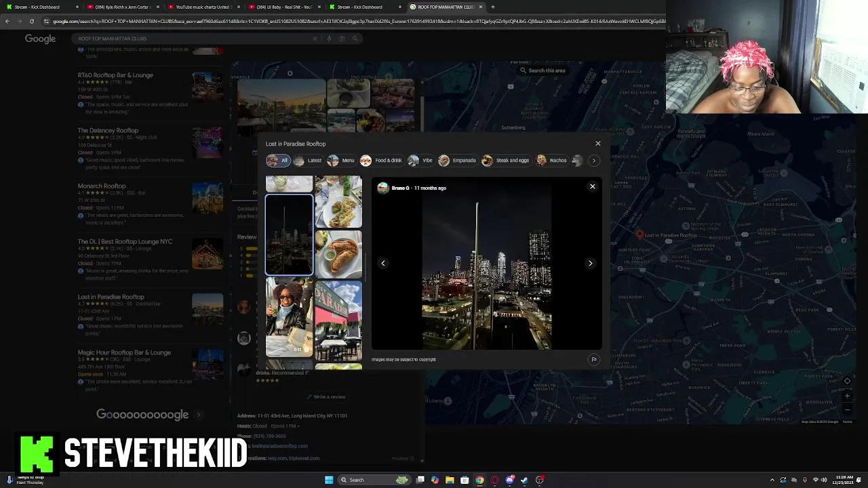Open The Delancey Rooftop result
868x488 pixels.
click(x=108, y=131)
